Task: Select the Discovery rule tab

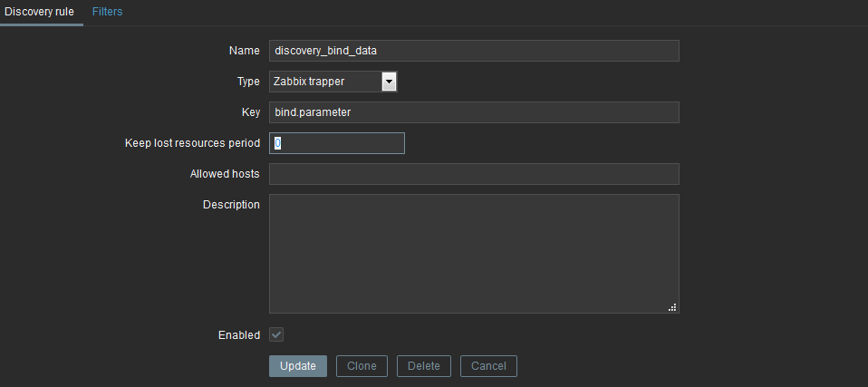Action: tap(39, 12)
